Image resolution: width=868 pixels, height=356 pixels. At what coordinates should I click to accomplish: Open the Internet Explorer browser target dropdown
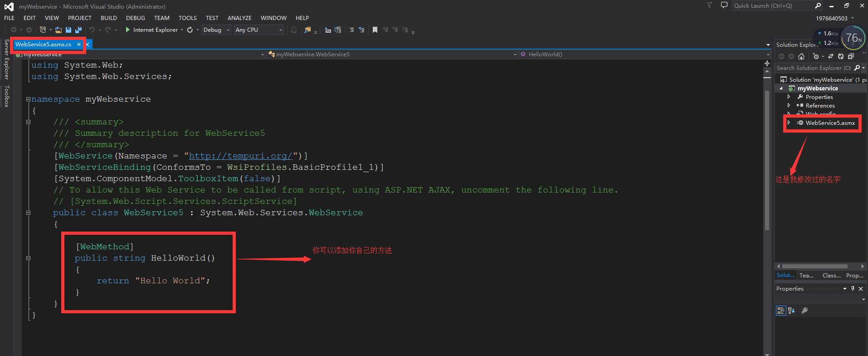[x=182, y=30]
